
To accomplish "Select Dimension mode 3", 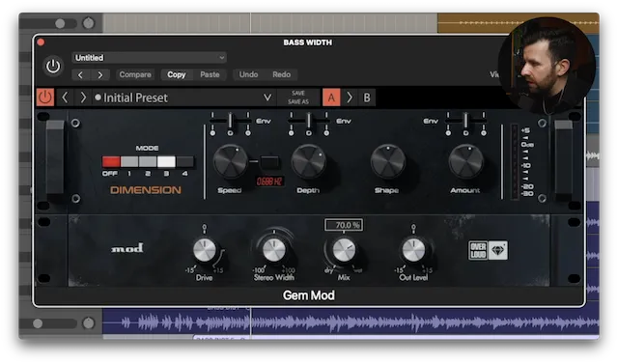I will coord(166,161).
